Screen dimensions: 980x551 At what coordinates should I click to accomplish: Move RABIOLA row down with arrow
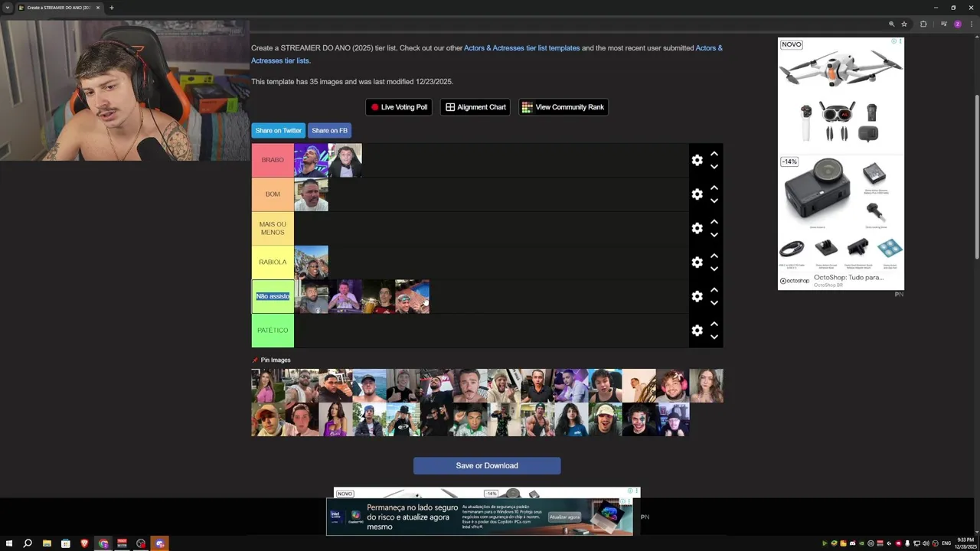(x=714, y=269)
